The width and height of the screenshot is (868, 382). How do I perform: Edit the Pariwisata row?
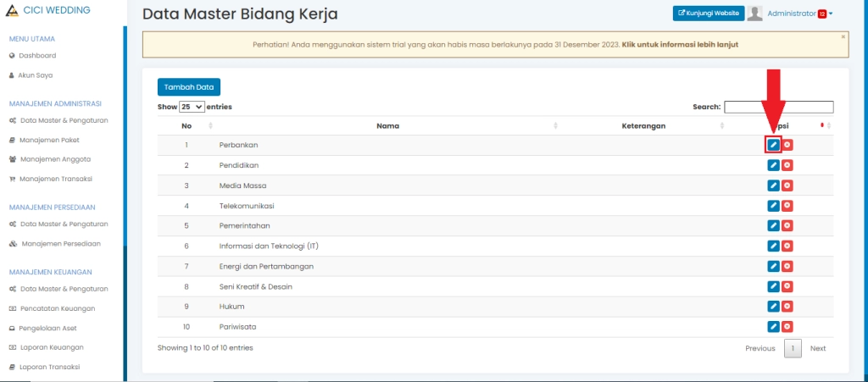pyautogui.click(x=773, y=327)
